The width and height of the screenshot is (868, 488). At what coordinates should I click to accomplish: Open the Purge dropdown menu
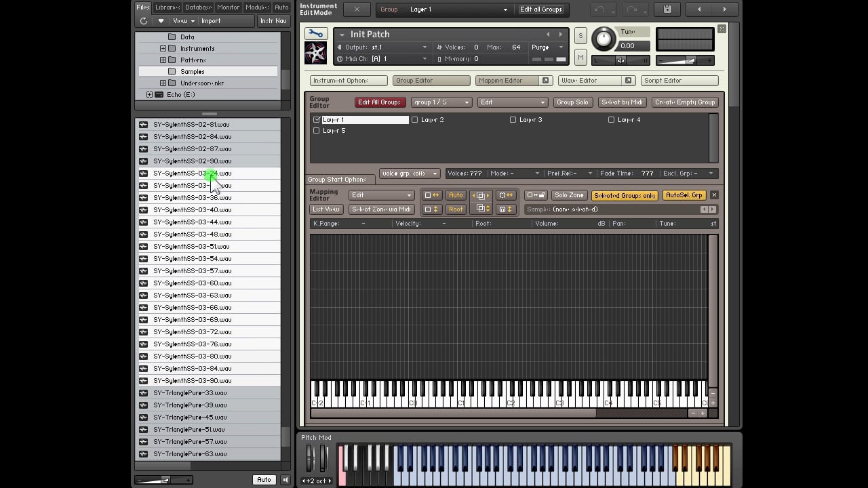pos(548,47)
